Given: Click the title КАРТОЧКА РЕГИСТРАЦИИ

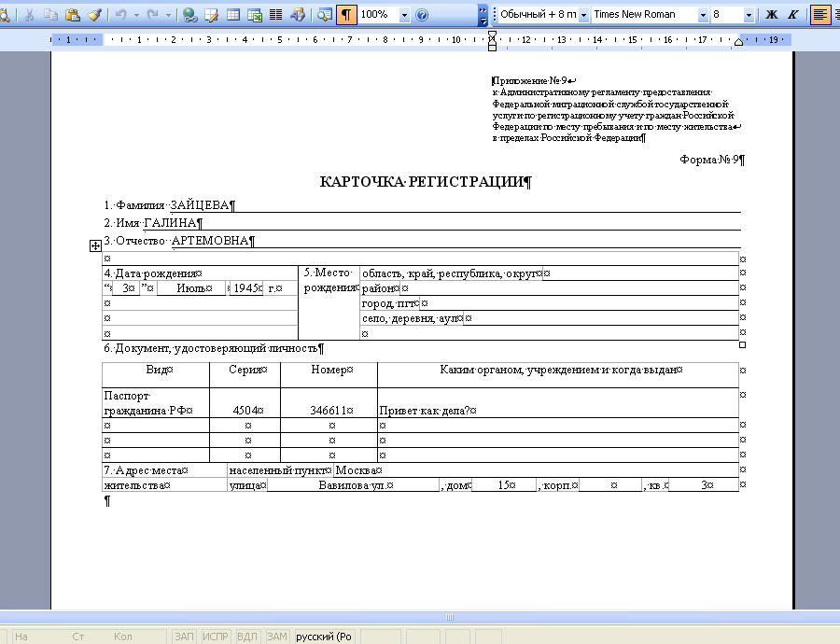Looking at the screenshot, I should (421, 182).
